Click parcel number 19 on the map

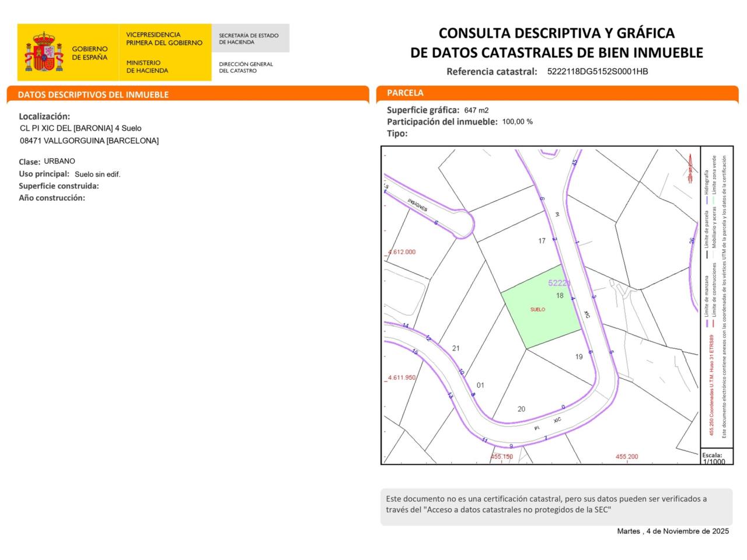[578, 356]
